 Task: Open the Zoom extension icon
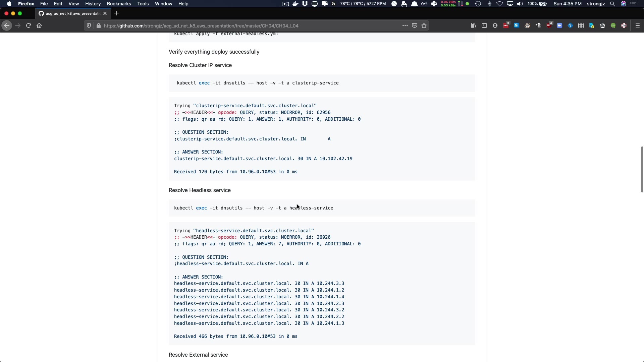(x=559, y=25)
